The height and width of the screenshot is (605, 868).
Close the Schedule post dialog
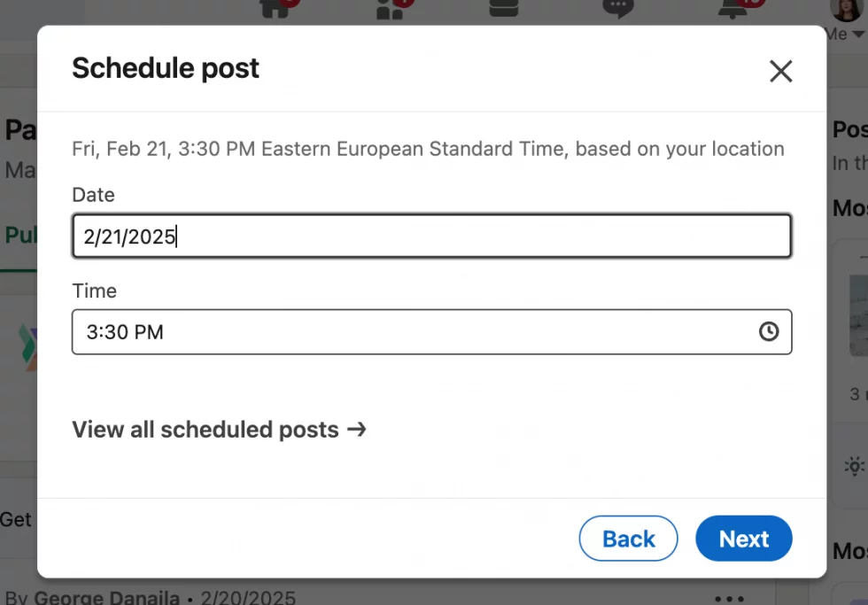tap(780, 71)
